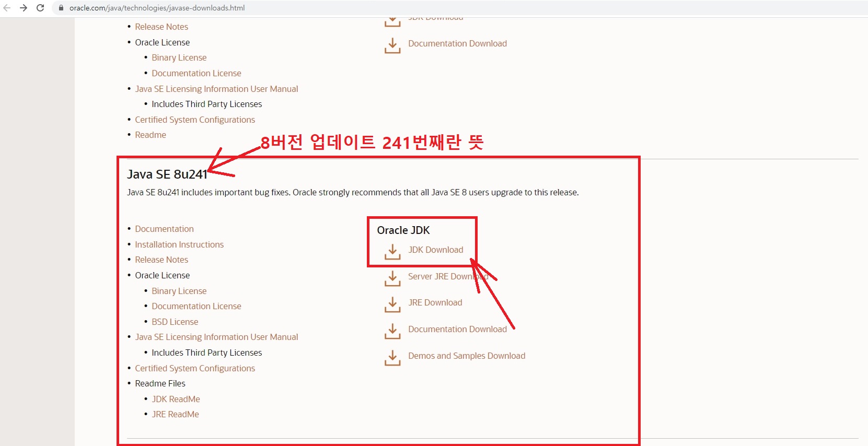
Task: Open JDK Download link under Oracle JDK
Action: [x=435, y=250]
